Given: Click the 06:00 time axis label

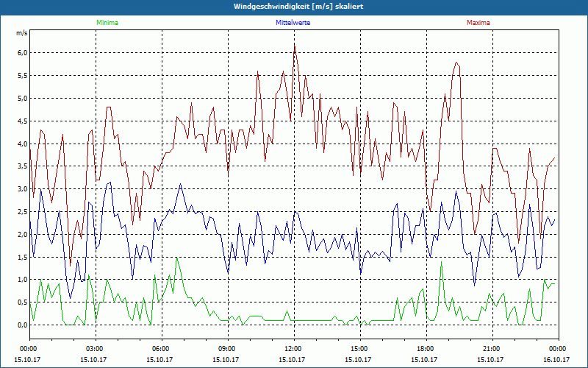Looking at the screenshot, I should 160,349.
